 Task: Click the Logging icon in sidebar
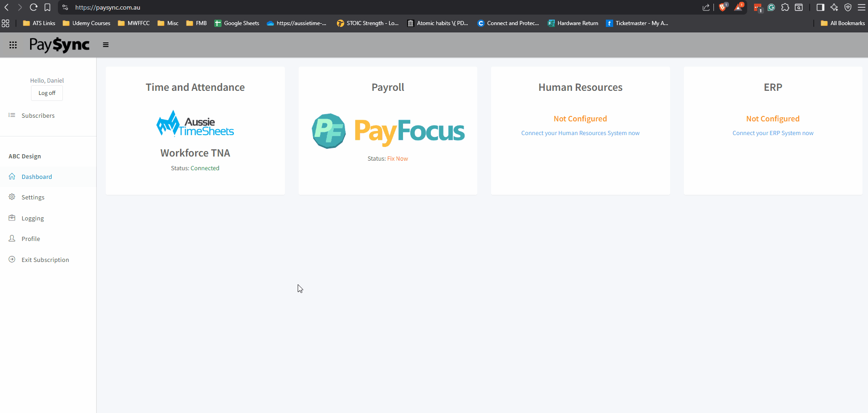pyautogui.click(x=12, y=218)
